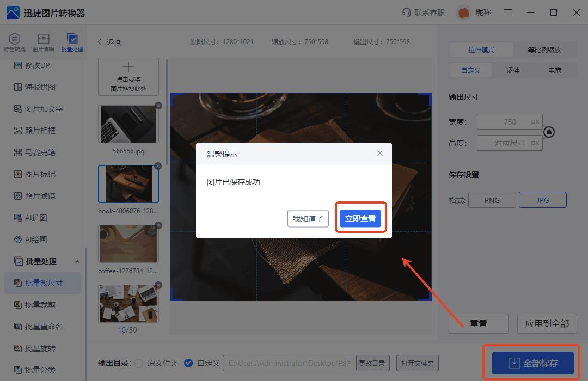Click the 联系客服 headset icon
The width and height of the screenshot is (588, 381).
point(406,13)
